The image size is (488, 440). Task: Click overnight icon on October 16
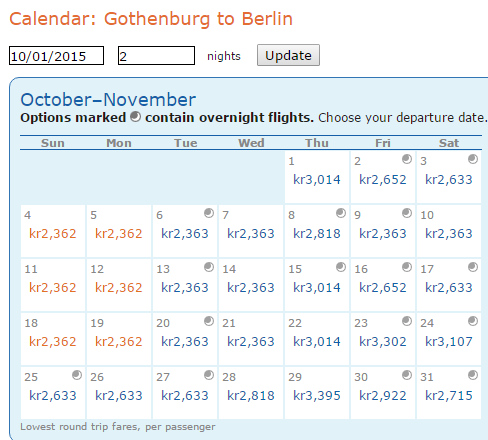(407, 267)
